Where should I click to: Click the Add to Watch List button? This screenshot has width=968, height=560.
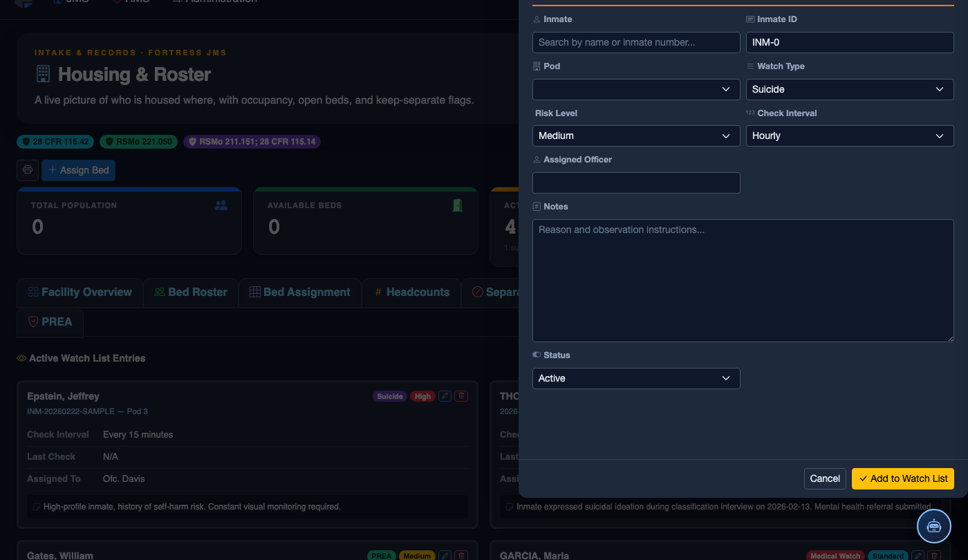coord(903,478)
